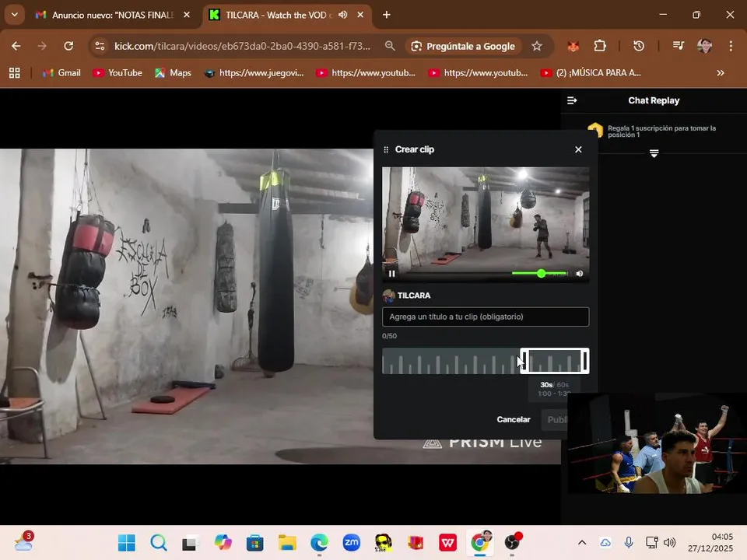
Task: Click the partially hidden Publicar button
Action: (x=553, y=419)
